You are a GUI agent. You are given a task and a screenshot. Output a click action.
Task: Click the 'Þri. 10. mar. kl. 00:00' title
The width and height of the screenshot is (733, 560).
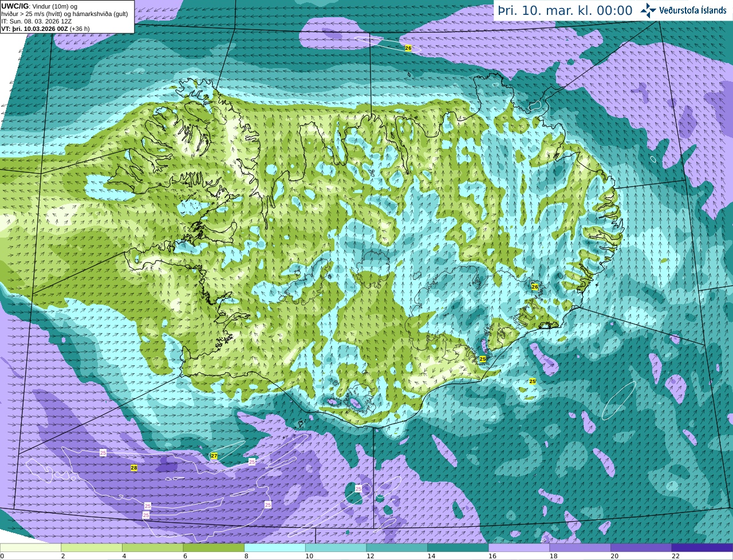[565, 11]
